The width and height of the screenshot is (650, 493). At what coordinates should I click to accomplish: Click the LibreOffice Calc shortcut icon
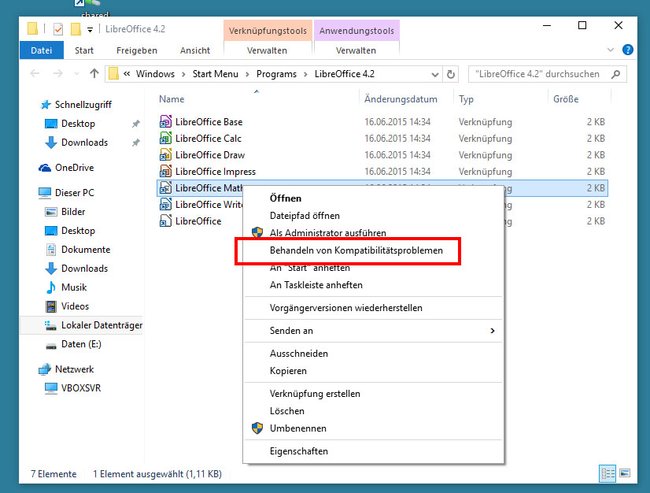[x=165, y=138]
